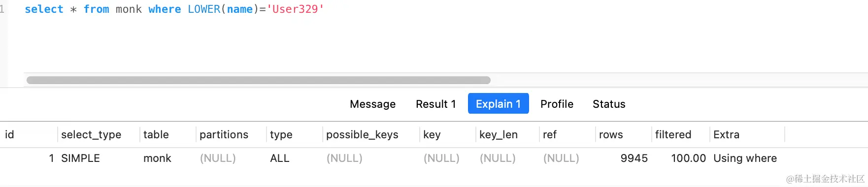Open the Profile tab

557,104
